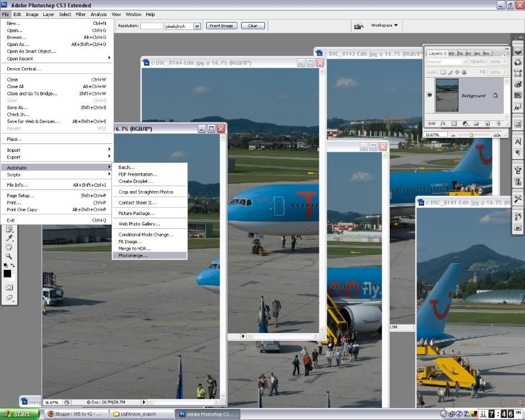
Task: Open Go to Bridge icon in options bar
Action: tap(359, 26)
